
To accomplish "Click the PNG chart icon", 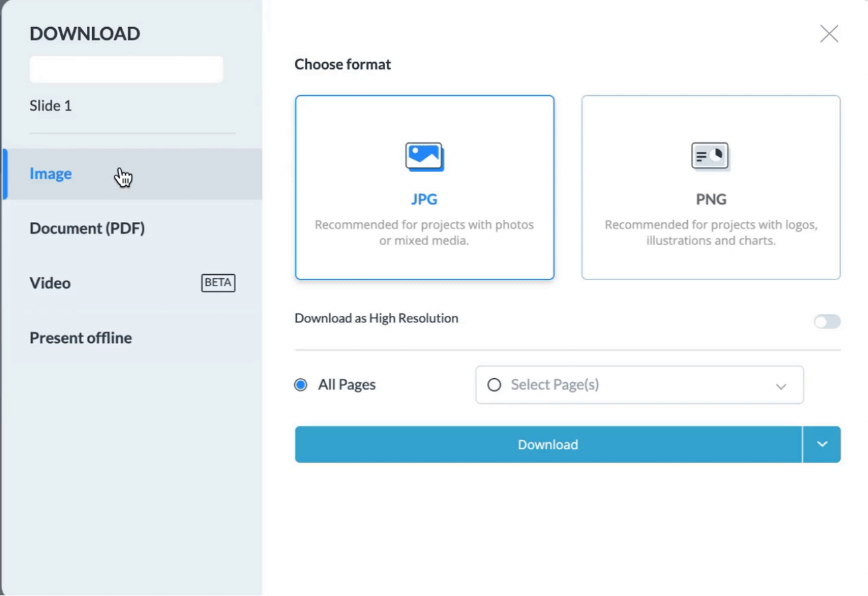I will click(x=710, y=156).
